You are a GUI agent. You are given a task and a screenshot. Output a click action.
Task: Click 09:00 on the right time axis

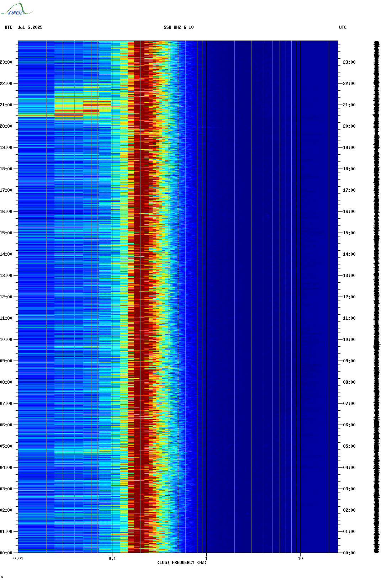349,361
